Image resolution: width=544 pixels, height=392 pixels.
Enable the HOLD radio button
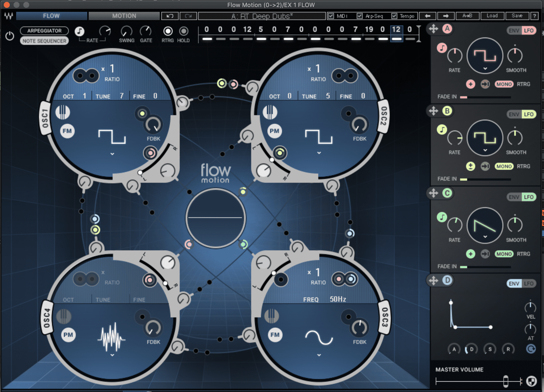pyautogui.click(x=183, y=31)
